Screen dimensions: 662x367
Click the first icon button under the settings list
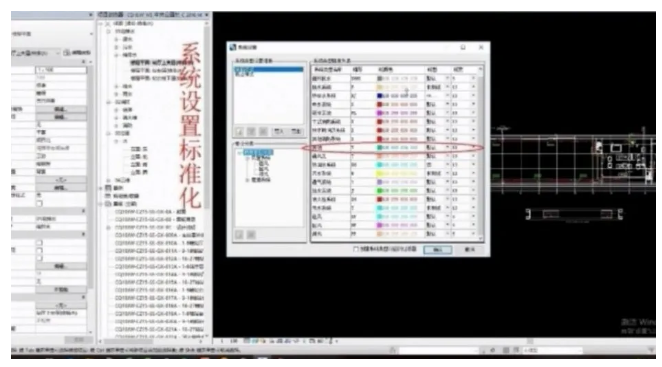pyautogui.click(x=239, y=132)
